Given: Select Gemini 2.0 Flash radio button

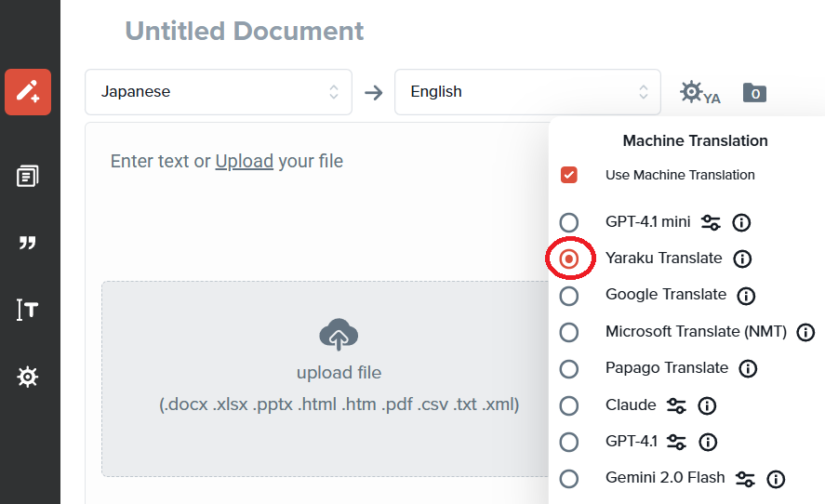Looking at the screenshot, I should [x=569, y=479].
